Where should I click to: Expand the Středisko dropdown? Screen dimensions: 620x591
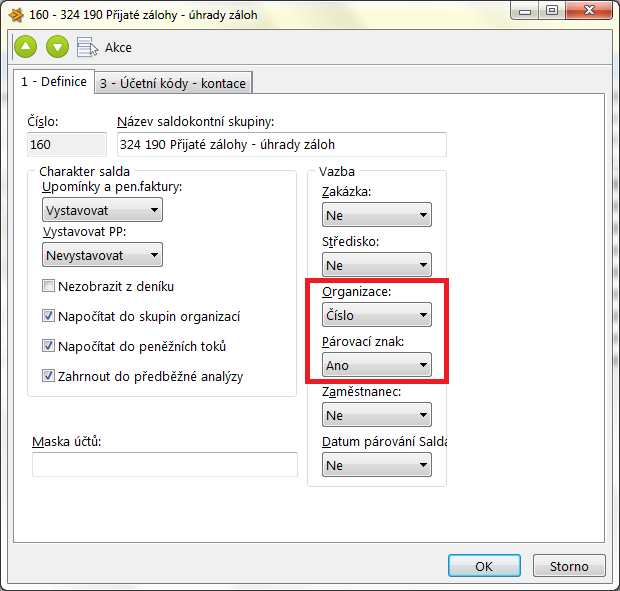[377, 265]
